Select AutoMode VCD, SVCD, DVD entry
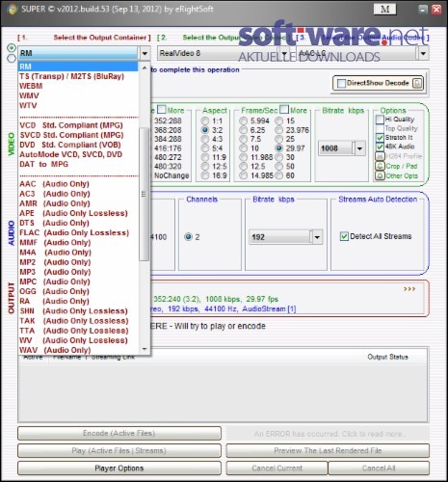This screenshot has width=448, height=482. click(x=79, y=154)
